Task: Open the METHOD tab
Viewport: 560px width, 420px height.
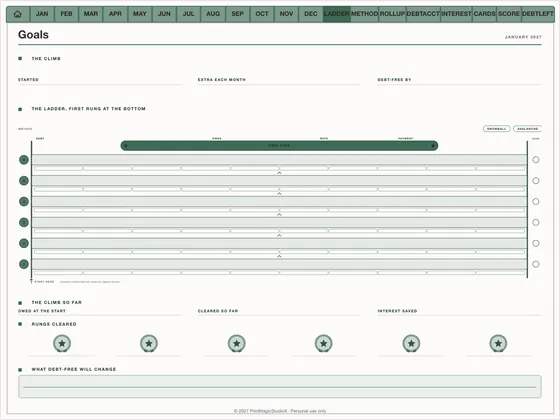Action: pyautogui.click(x=364, y=14)
